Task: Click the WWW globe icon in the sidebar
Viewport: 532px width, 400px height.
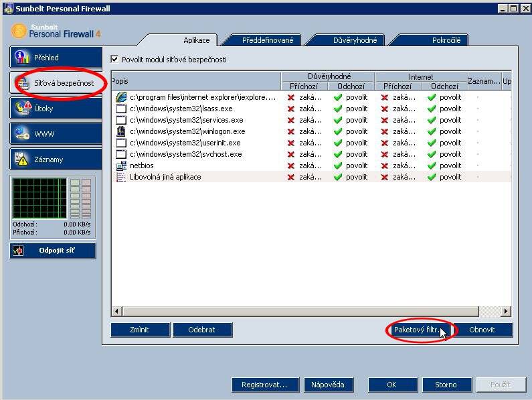Action: point(23,134)
